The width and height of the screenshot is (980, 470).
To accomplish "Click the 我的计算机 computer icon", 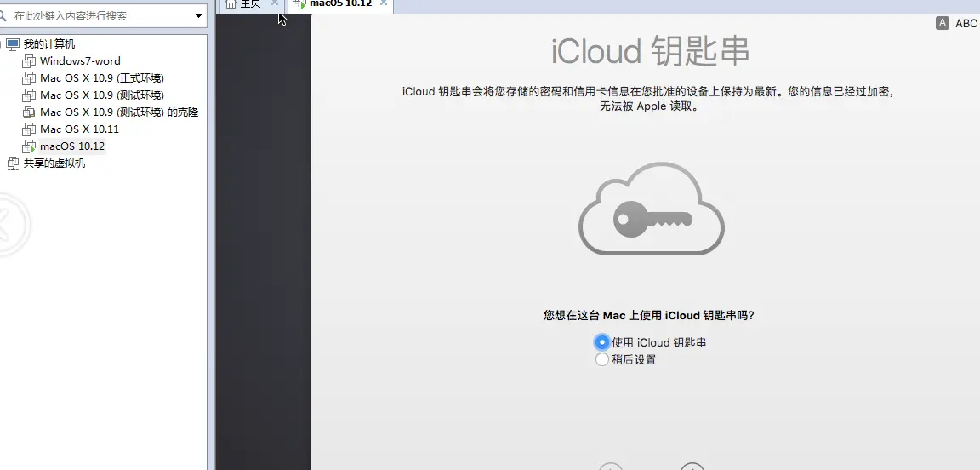I will point(13,43).
